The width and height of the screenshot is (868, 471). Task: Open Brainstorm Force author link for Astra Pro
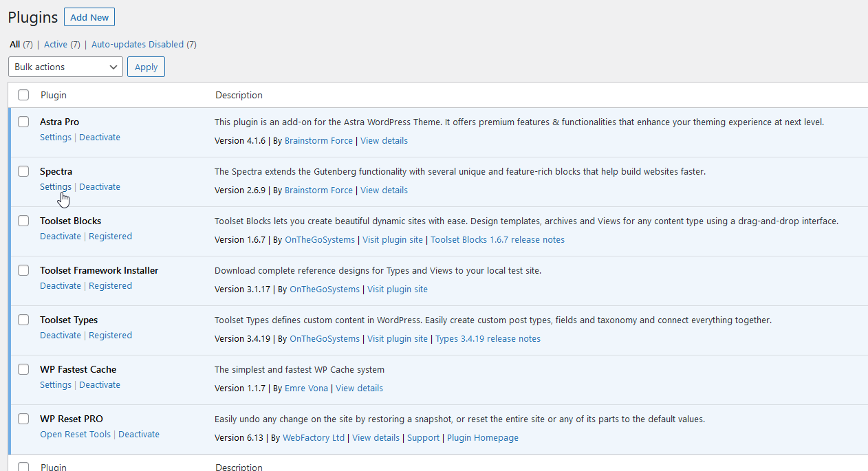point(318,140)
